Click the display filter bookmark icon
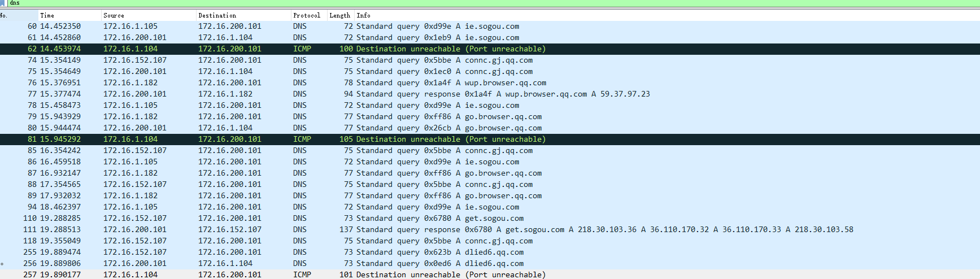980x279 pixels. coord(3,3)
